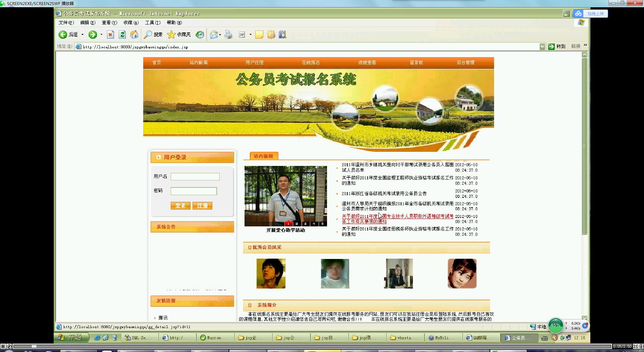Open news about 监理工程师执业资格考试报名

397,180
